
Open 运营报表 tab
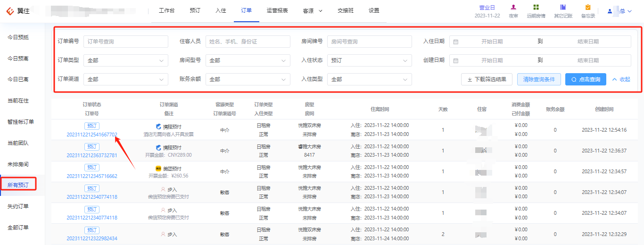(277, 10)
